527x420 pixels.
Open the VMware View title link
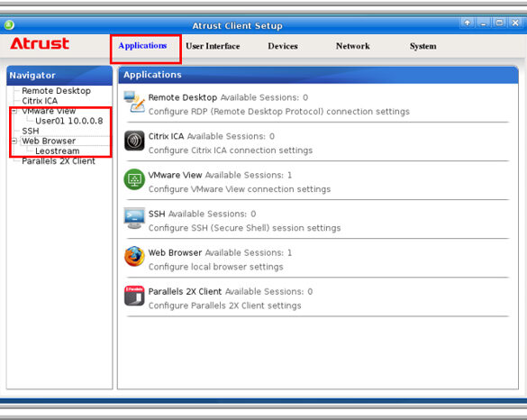175,175
